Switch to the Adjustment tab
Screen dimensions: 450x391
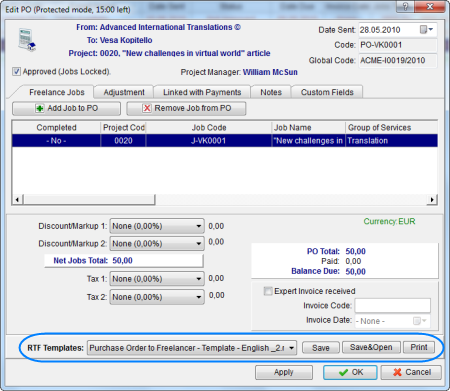click(124, 92)
